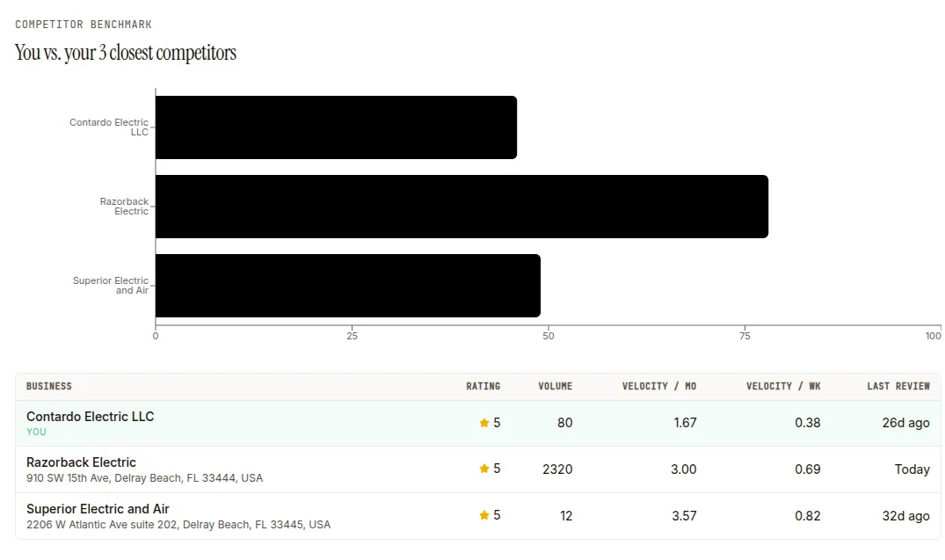Screen dimensions: 945x560
Task: Click the 75 tick label on chart axis
Action: [745, 337]
